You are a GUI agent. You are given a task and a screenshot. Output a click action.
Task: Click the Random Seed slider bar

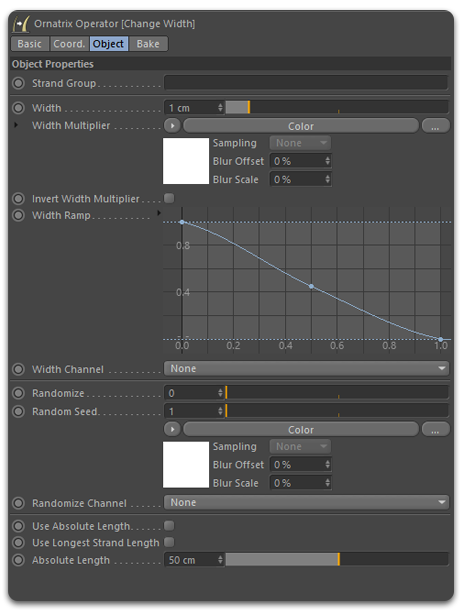[337, 411]
